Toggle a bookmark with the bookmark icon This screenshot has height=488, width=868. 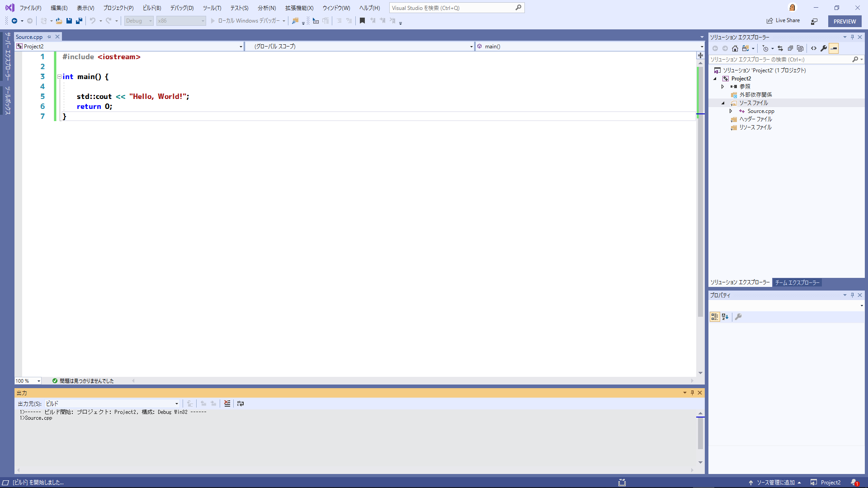point(362,21)
